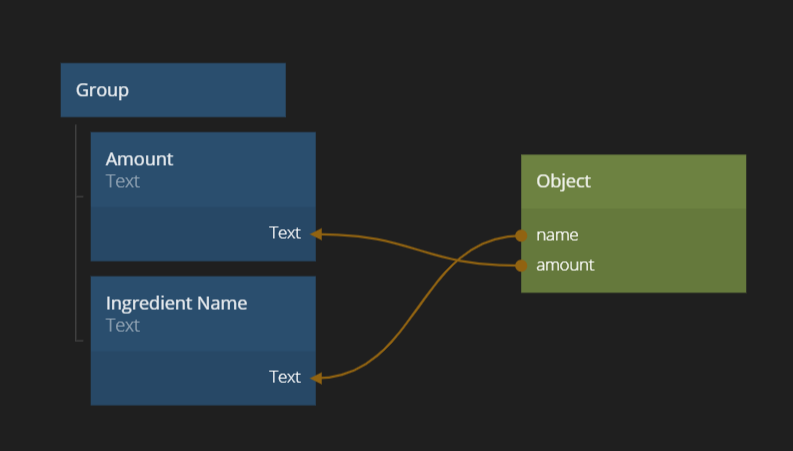Click the name label on Object node
This screenshot has height=451, width=793.
[x=557, y=235]
